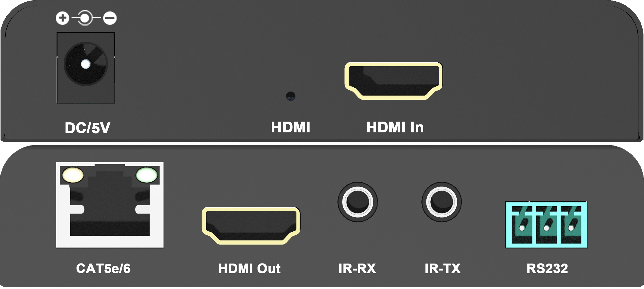Image resolution: width=644 pixels, height=289 pixels.
Task: Click the CAT5e/6 text label
Action: point(103,268)
